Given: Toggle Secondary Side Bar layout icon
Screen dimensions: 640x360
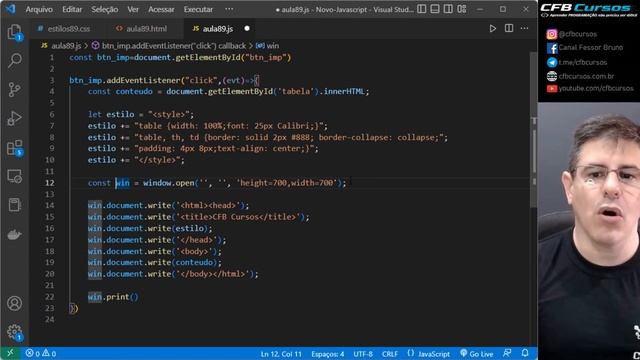Looking at the screenshot, I should [448, 9].
